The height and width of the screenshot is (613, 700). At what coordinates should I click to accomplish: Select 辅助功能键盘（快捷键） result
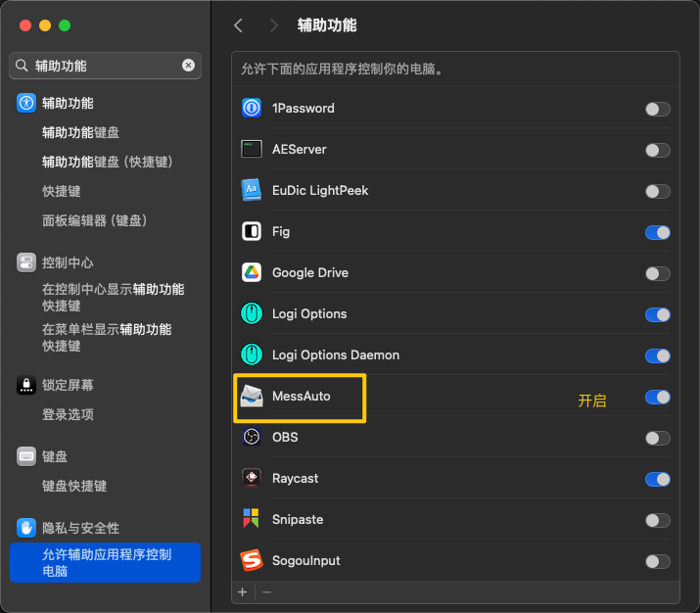108,162
